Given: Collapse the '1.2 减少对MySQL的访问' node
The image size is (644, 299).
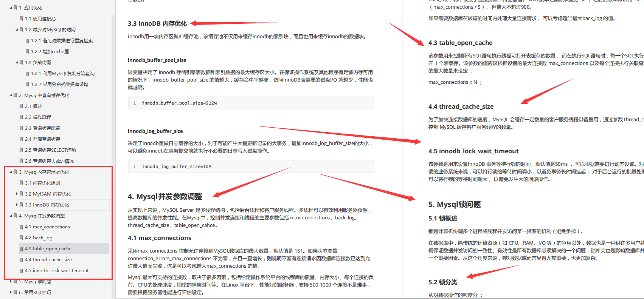Looking at the screenshot, I should tap(17, 29).
